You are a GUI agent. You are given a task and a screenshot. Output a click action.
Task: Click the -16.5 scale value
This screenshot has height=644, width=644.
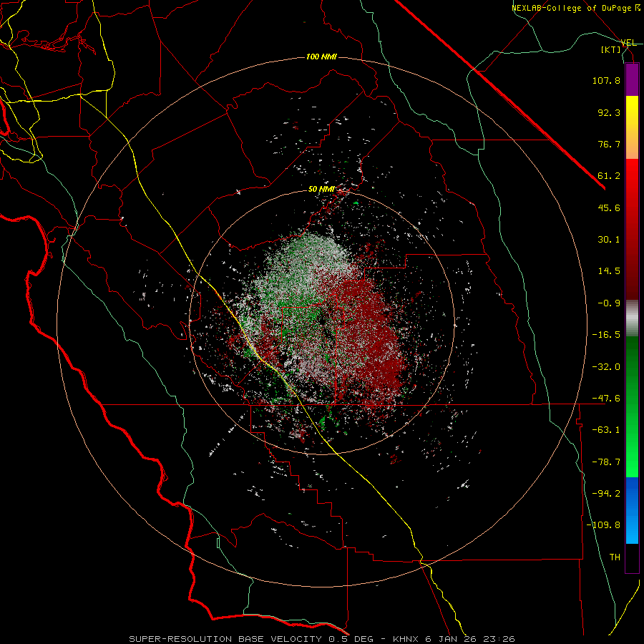(606, 335)
